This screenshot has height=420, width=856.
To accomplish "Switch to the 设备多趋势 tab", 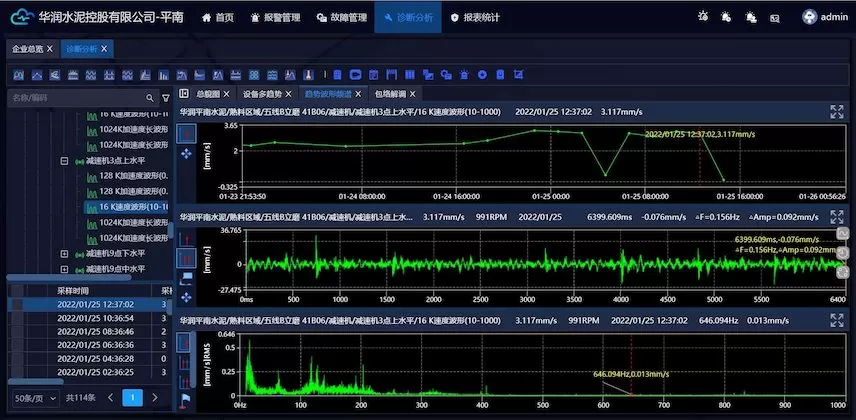I will tap(262, 94).
